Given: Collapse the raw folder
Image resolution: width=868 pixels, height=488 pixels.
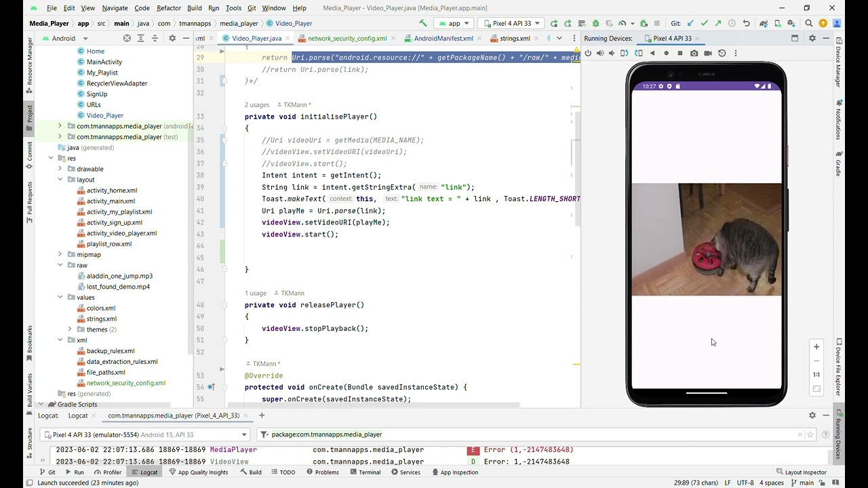Looking at the screenshot, I should [60, 265].
